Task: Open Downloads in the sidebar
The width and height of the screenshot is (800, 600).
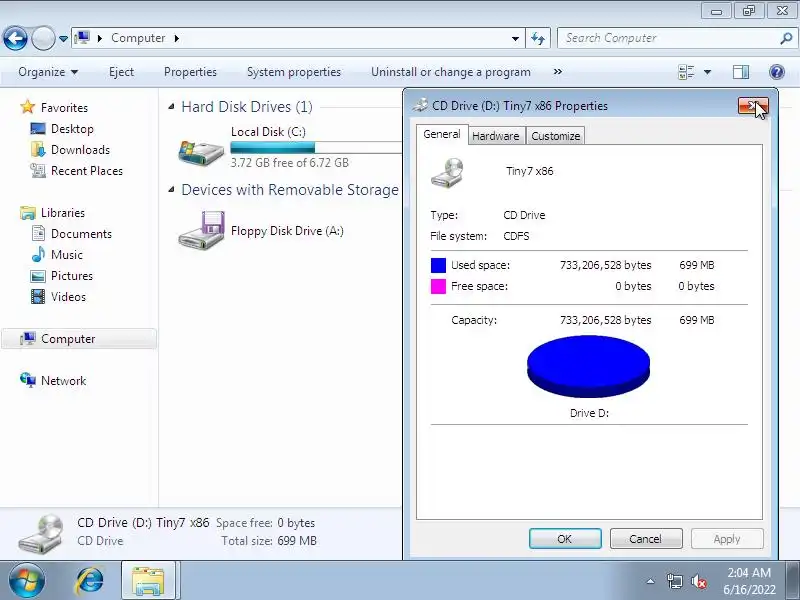Action: point(81,149)
